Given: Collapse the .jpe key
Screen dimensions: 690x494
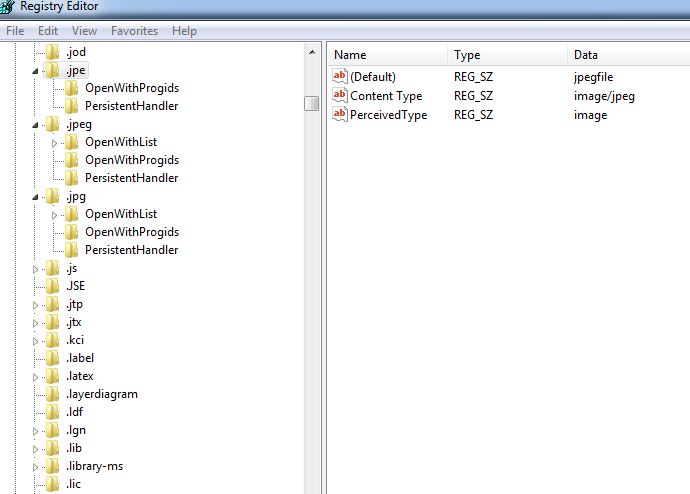Looking at the screenshot, I should point(35,71).
